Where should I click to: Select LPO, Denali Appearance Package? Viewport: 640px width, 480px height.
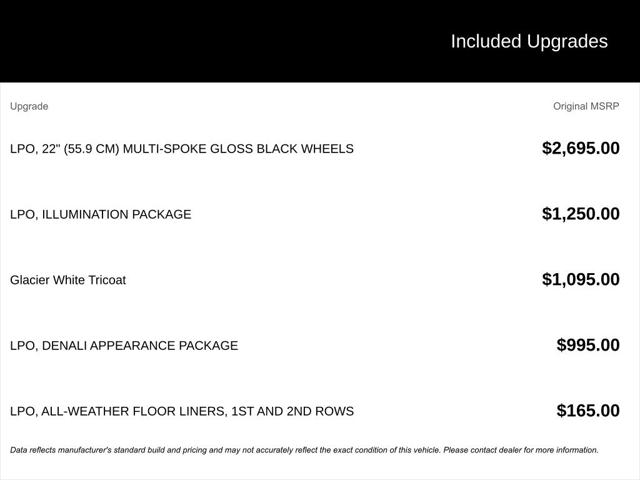coord(124,346)
